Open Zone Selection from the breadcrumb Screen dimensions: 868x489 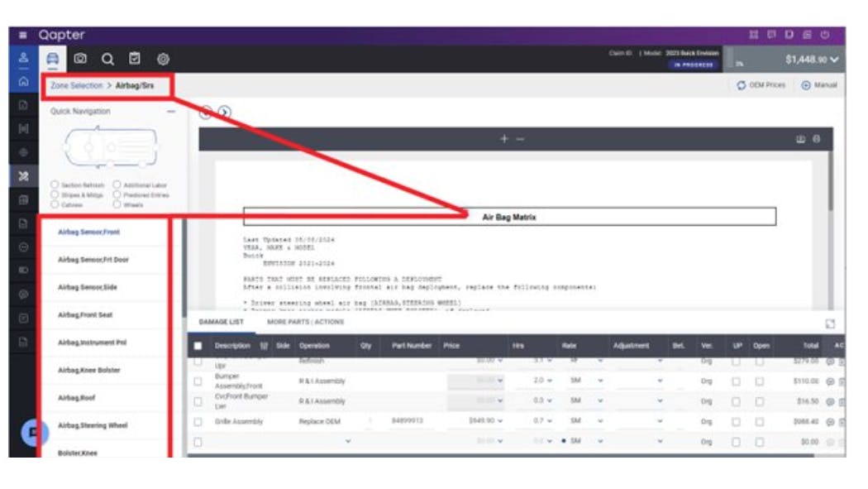tap(75, 85)
